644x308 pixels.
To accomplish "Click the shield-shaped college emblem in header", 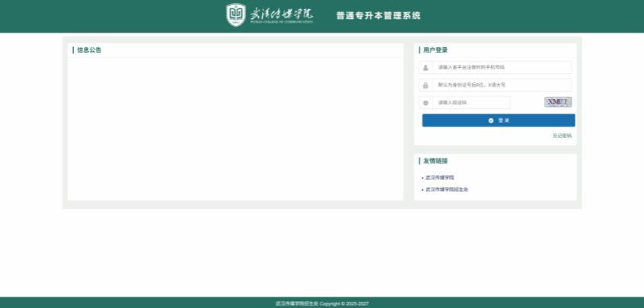I will [x=236, y=15].
